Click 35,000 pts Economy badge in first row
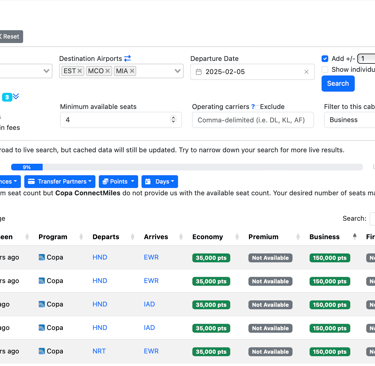The image size is (375, 366). [211, 258]
